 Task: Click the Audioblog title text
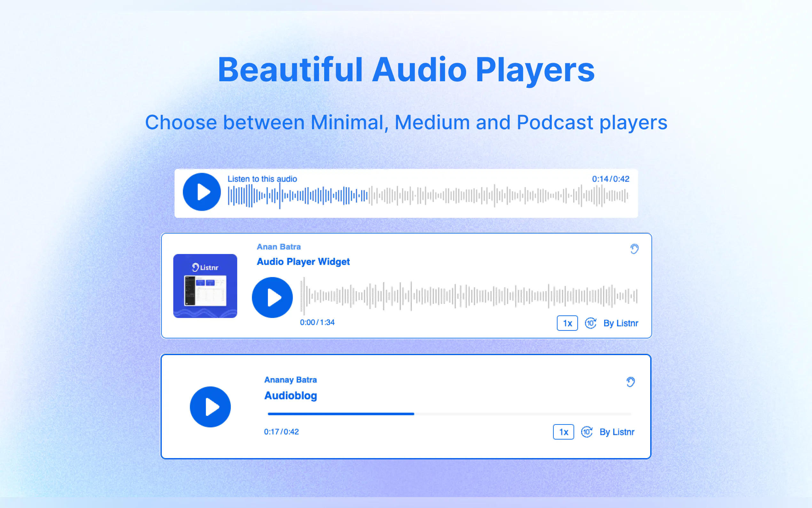(290, 395)
